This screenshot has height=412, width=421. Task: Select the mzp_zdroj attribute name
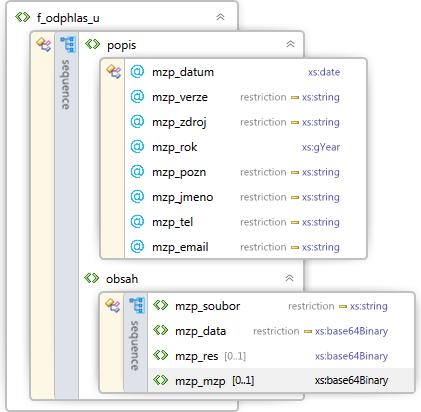[179, 122]
